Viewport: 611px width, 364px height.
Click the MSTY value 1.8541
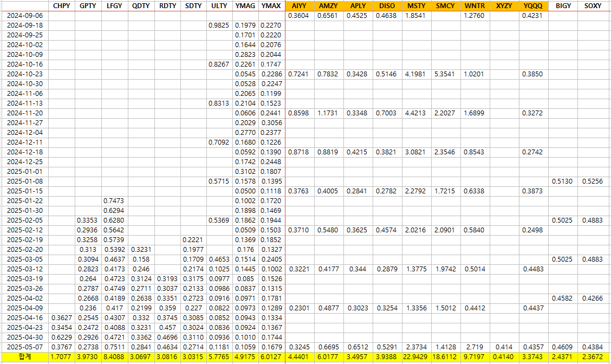[x=416, y=16]
